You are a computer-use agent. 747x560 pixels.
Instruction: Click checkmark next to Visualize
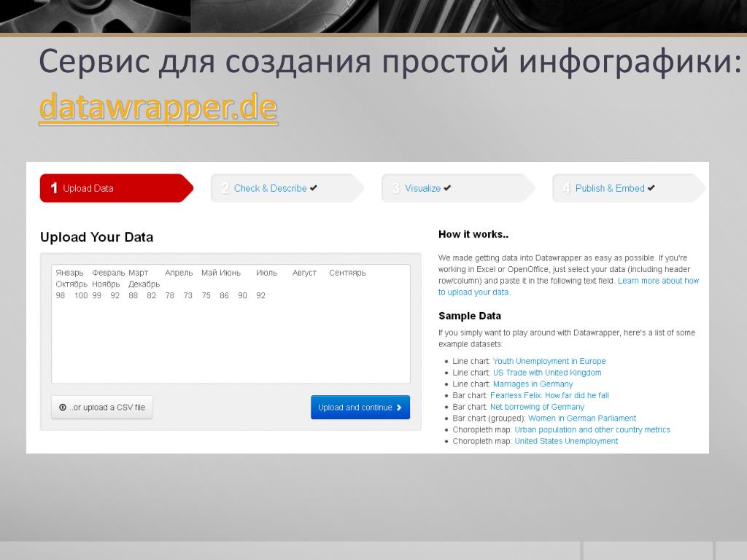pos(447,188)
